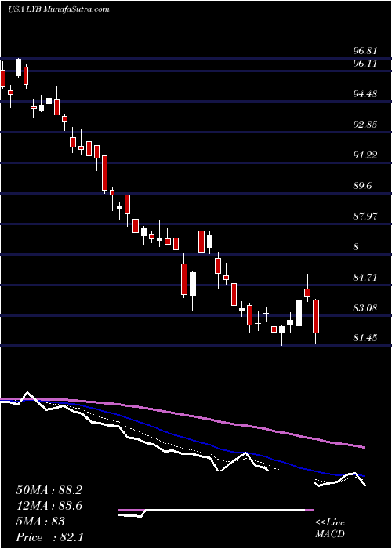Click the '5MA : 83' readout
Screen dimensions: 392x549
40,522
